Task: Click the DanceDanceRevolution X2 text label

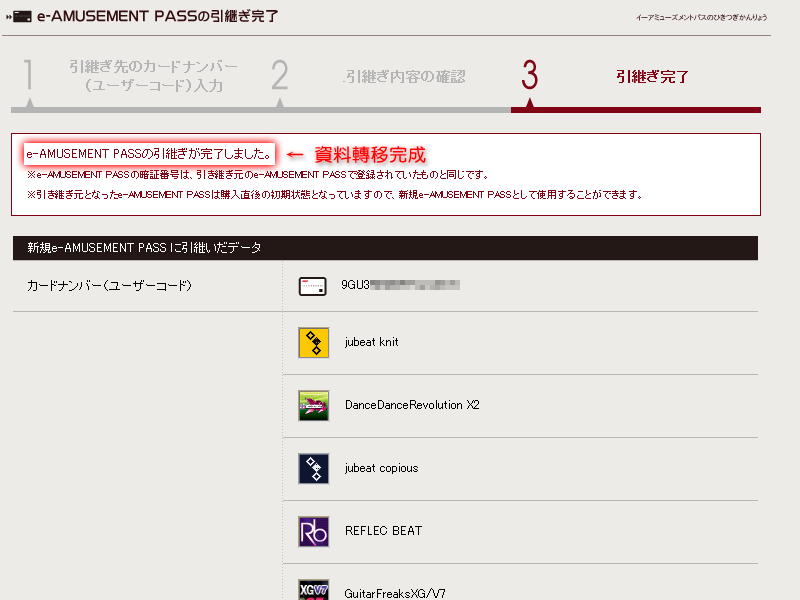Action: (412, 405)
